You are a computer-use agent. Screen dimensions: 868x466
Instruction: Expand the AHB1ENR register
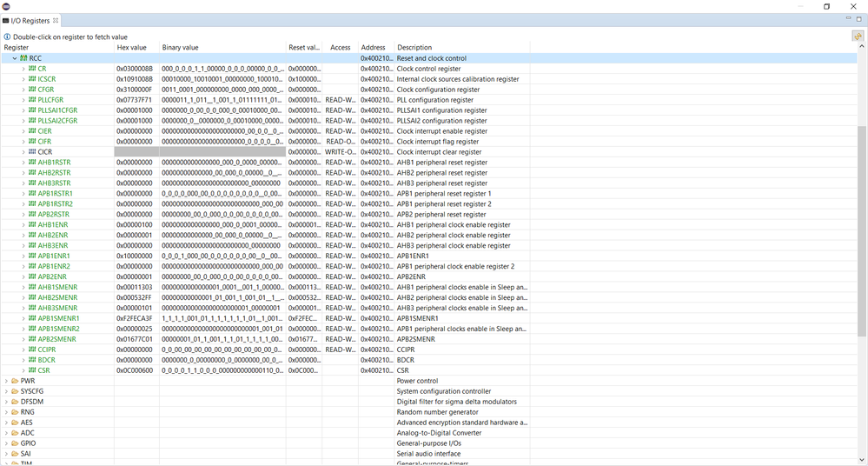[x=23, y=224]
